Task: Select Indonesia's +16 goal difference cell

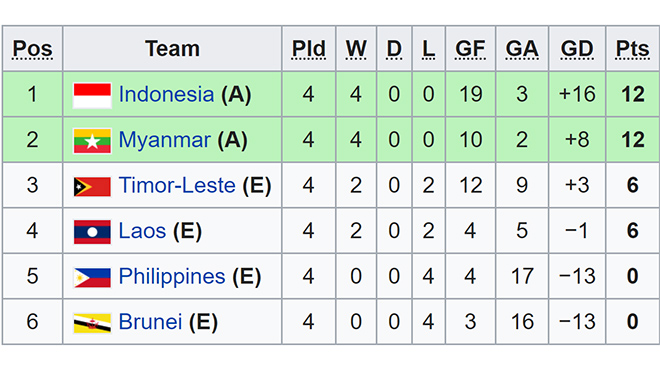Action: [x=577, y=94]
